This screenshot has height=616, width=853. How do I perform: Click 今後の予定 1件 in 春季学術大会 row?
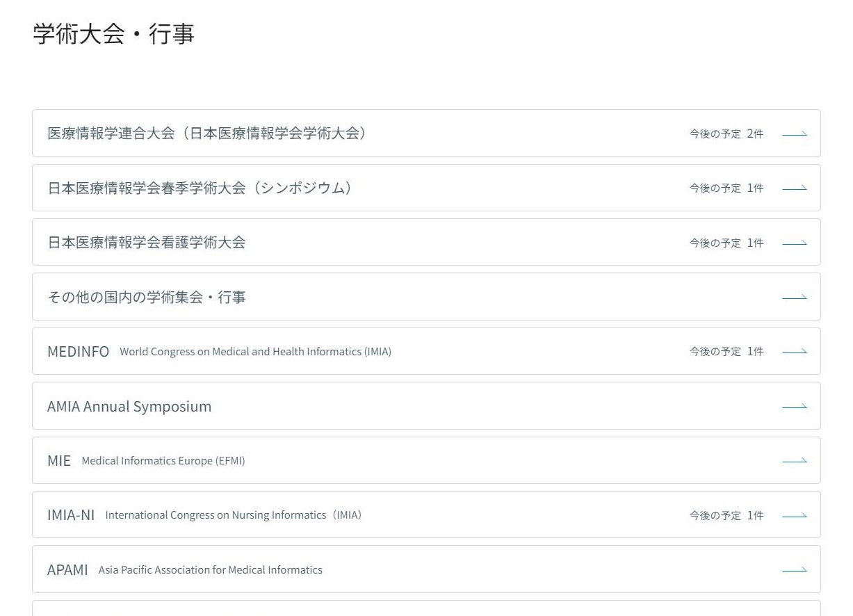click(726, 188)
